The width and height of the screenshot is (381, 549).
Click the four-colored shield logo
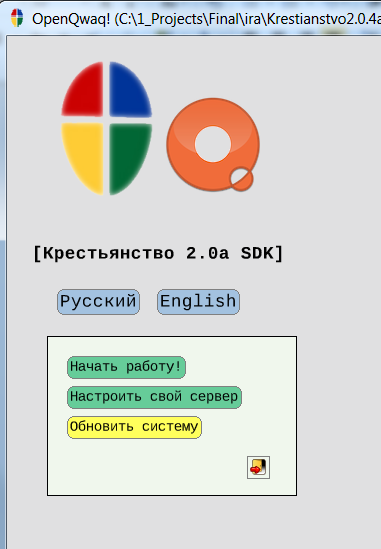(107, 128)
